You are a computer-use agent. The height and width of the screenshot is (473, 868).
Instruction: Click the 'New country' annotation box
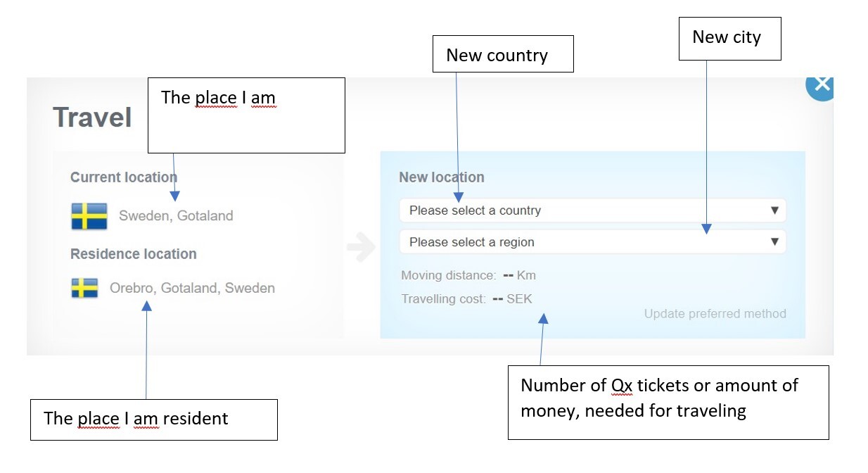click(x=503, y=54)
